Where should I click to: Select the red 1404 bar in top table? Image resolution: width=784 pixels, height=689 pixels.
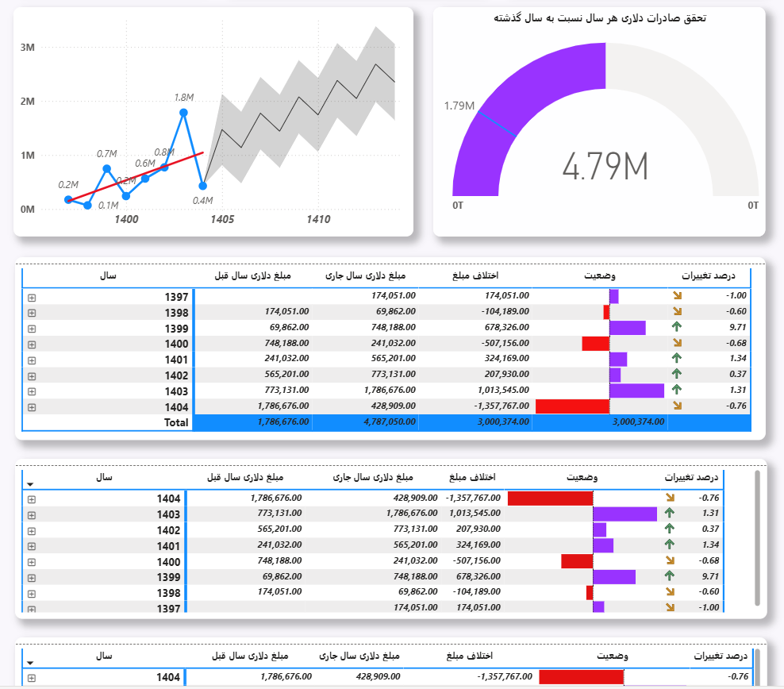click(x=572, y=406)
